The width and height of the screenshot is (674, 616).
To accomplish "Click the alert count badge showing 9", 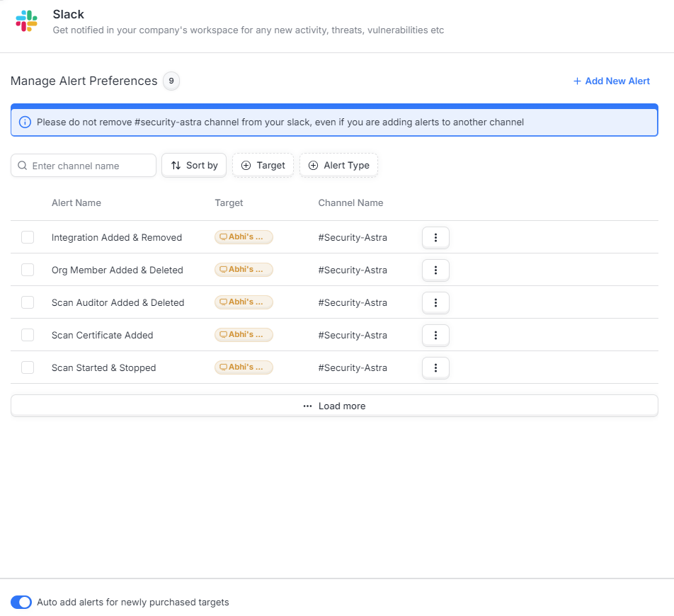I will point(171,81).
